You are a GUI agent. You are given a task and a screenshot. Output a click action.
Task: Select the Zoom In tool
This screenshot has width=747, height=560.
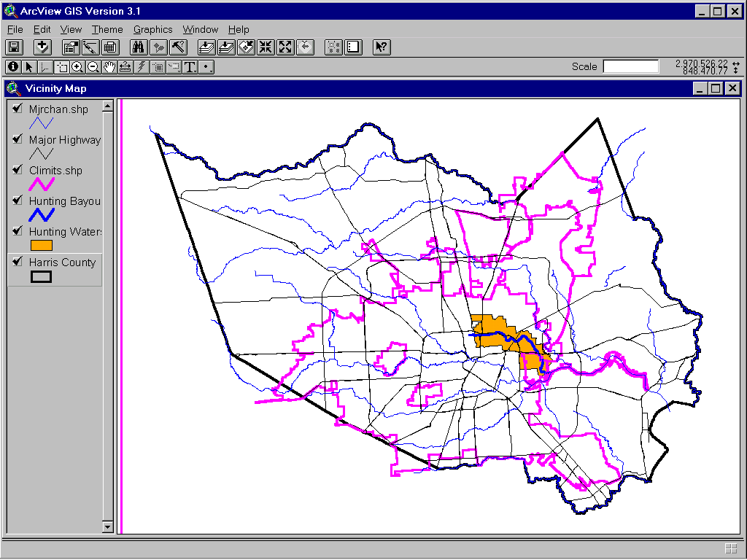(x=77, y=67)
